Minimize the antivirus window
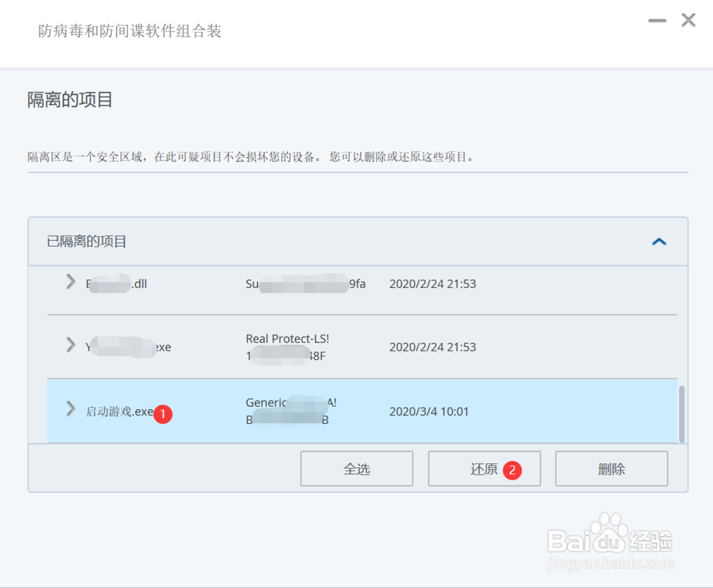The width and height of the screenshot is (713, 588). click(x=657, y=21)
